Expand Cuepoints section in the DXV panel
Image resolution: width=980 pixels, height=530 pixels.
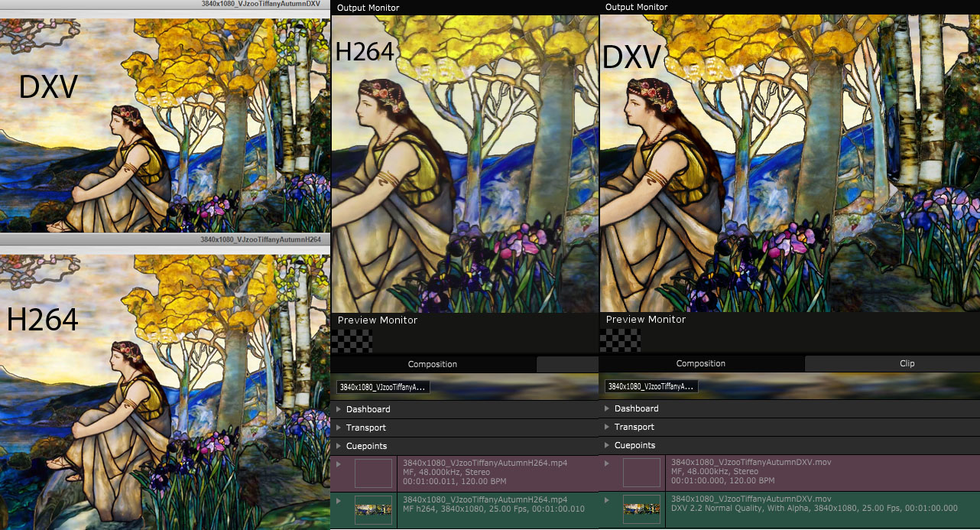point(608,445)
